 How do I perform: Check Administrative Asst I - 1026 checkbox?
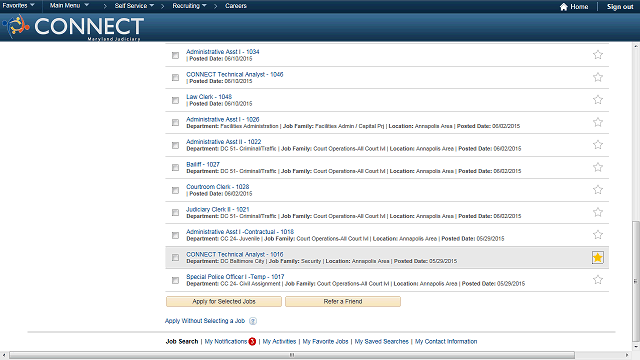tap(176, 122)
